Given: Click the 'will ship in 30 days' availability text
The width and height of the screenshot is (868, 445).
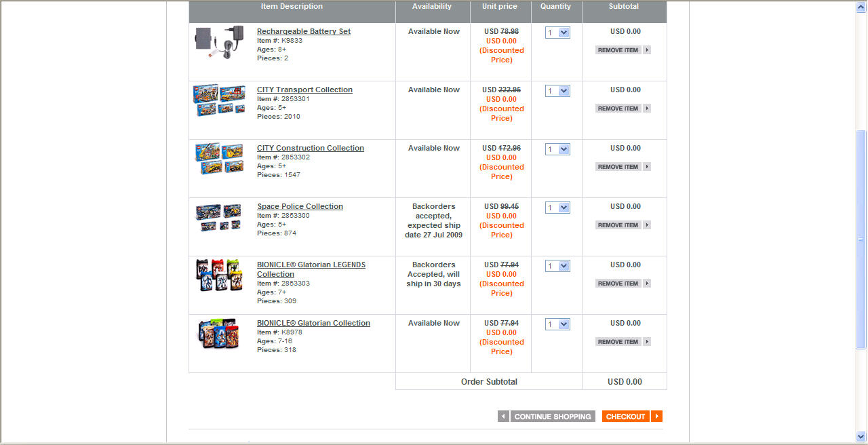Looking at the screenshot, I should (433, 279).
